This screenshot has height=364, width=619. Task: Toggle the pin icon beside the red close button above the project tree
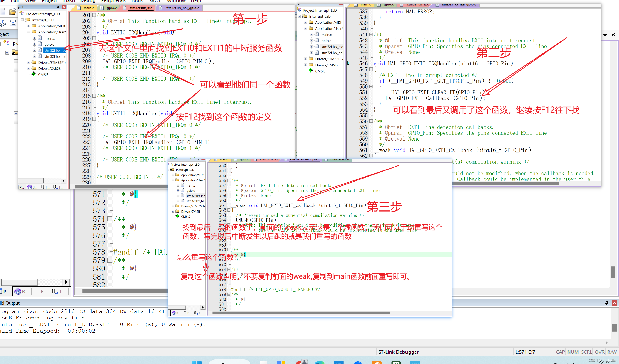(58, 7)
